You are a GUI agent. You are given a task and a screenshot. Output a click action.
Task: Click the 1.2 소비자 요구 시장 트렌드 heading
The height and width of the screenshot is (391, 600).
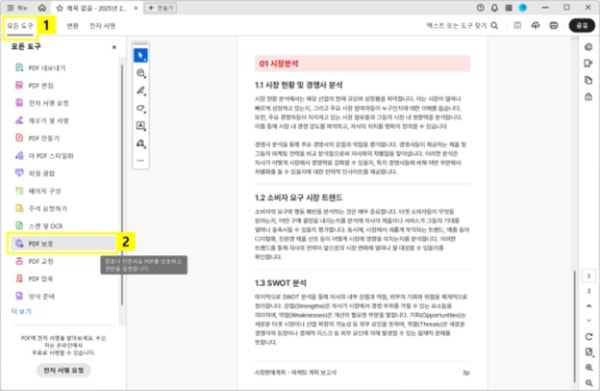(x=298, y=198)
